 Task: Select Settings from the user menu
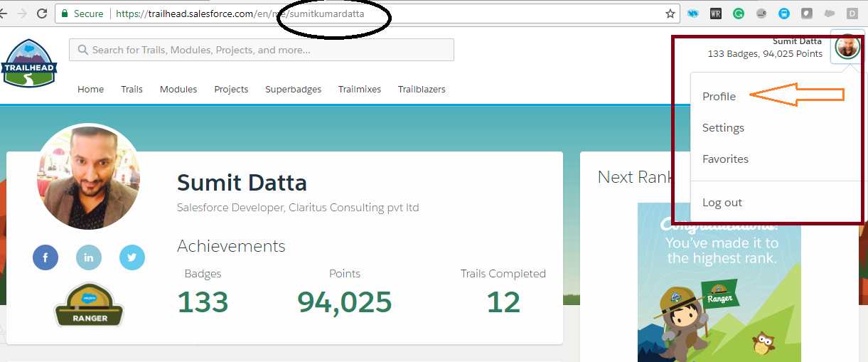click(723, 128)
